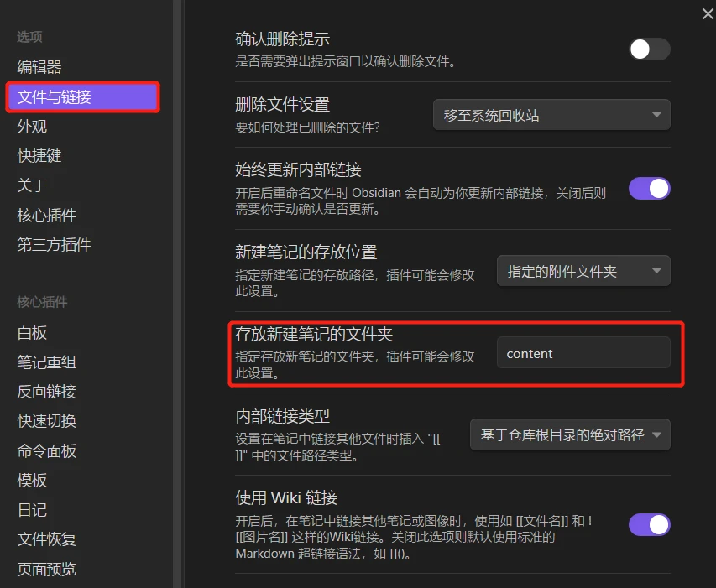This screenshot has width=716, height=588.
Task: Open the 删除文件设置 dropdown
Action: point(551,115)
